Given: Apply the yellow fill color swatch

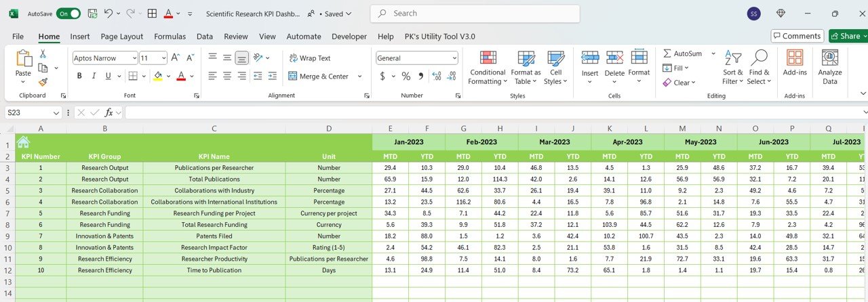Looking at the screenshot, I should coord(158,76).
